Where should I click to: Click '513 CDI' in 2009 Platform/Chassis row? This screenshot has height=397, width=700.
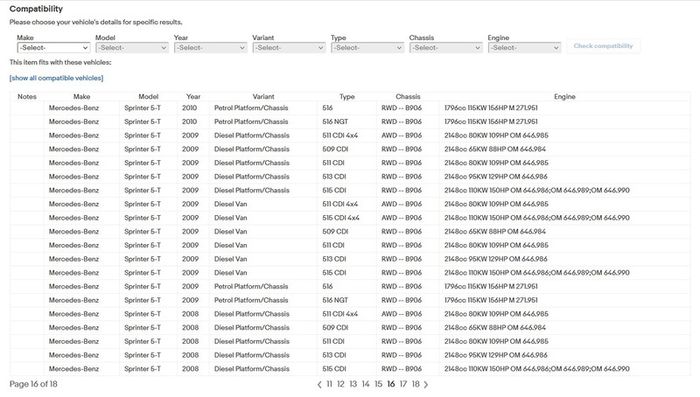click(x=334, y=176)
